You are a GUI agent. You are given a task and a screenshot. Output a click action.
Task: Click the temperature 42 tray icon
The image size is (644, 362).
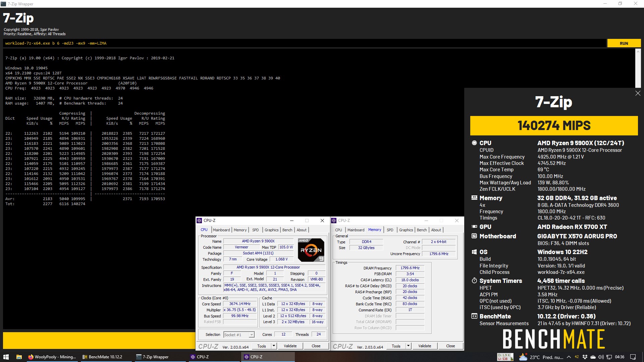(577, 357)
